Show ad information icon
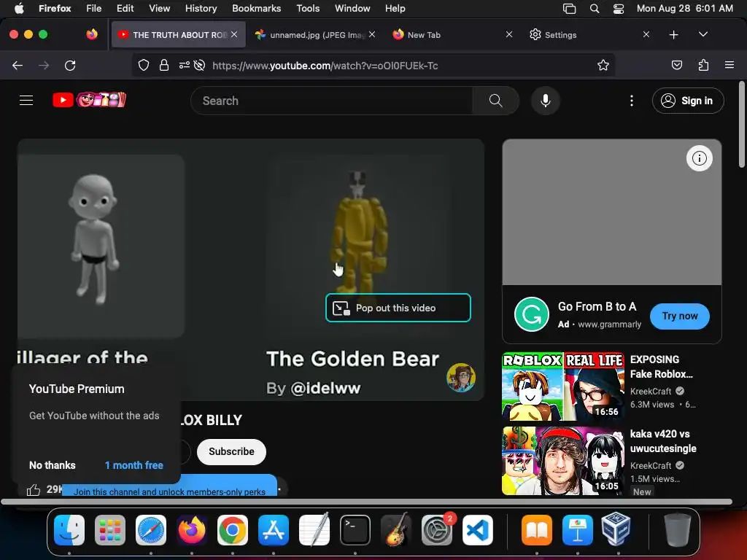Image resolution: width=747 pixels, height=560 pixels. point(700,158)
